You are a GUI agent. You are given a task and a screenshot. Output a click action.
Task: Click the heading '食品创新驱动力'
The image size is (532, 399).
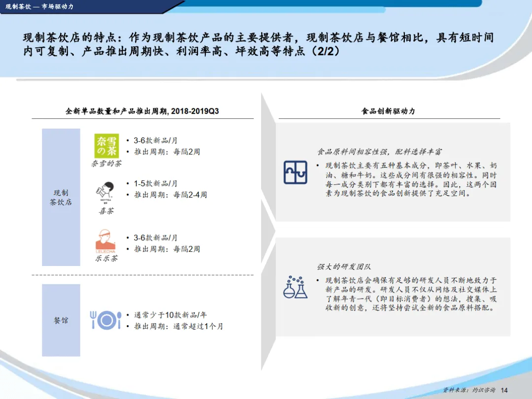click(x=389, y=111)
